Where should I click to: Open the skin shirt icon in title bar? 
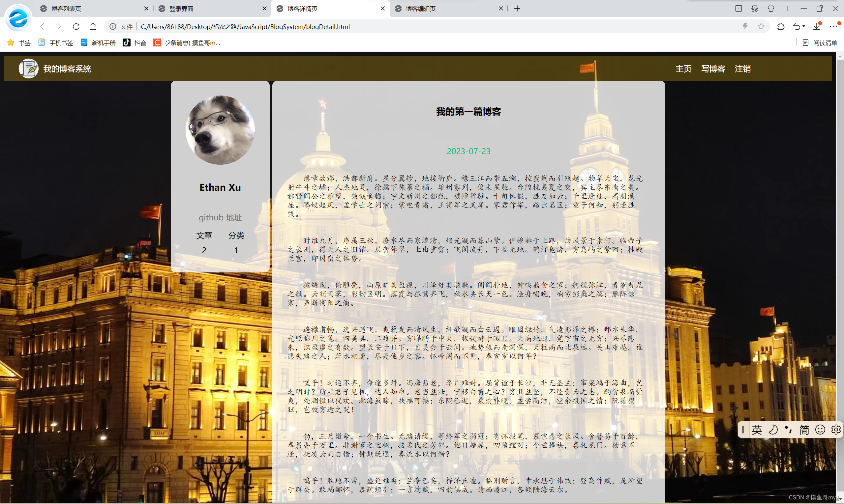[771, 9]
